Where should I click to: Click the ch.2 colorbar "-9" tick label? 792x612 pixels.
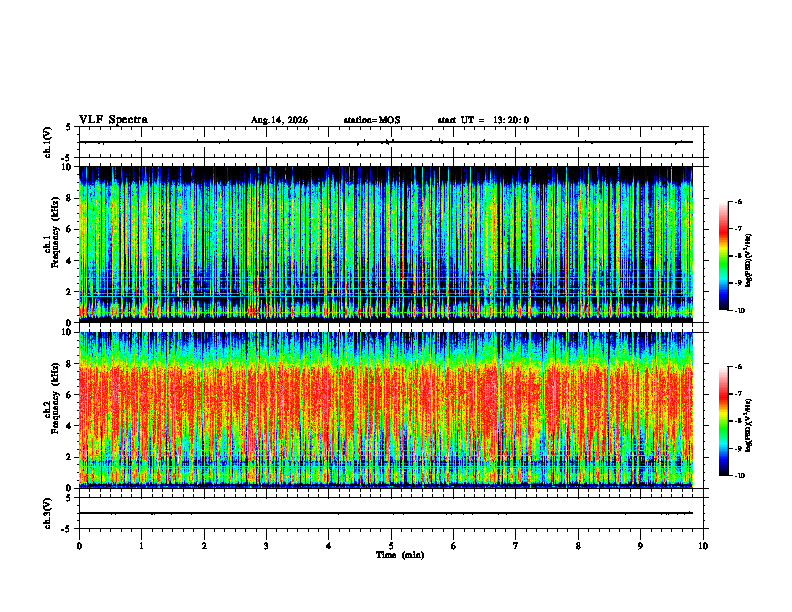[738, 448]
